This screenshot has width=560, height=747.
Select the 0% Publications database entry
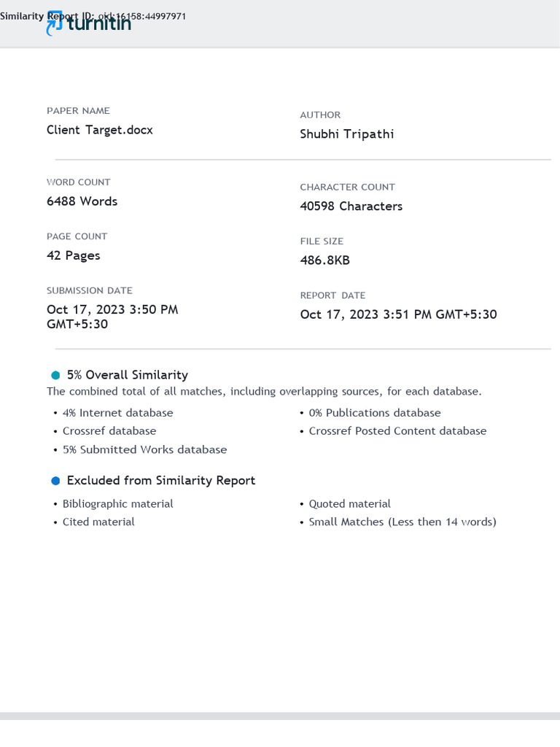375,413
